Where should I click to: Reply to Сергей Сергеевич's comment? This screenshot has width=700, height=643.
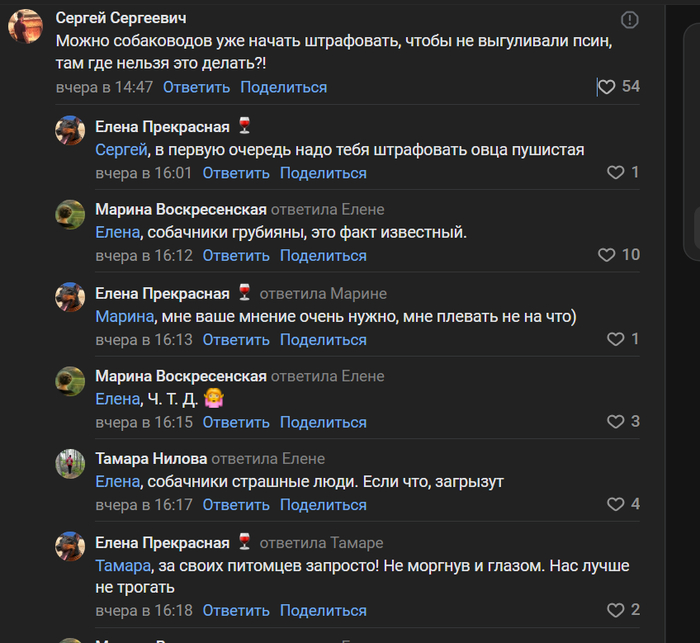(x=196, y=87)
